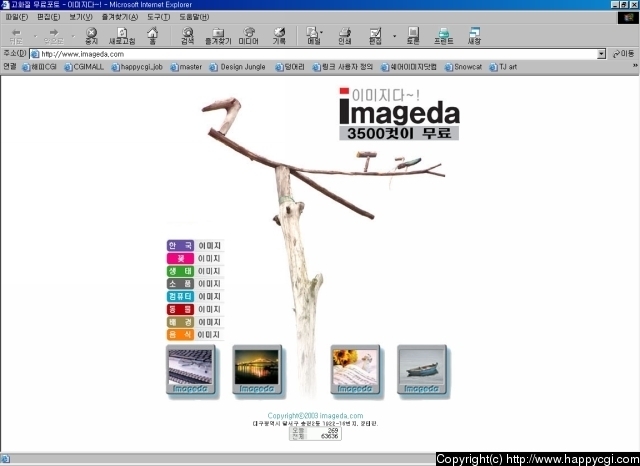The image size is (640, 466).
Task: Click the 3500컷이 무료 banner
Action: [399, 133]
